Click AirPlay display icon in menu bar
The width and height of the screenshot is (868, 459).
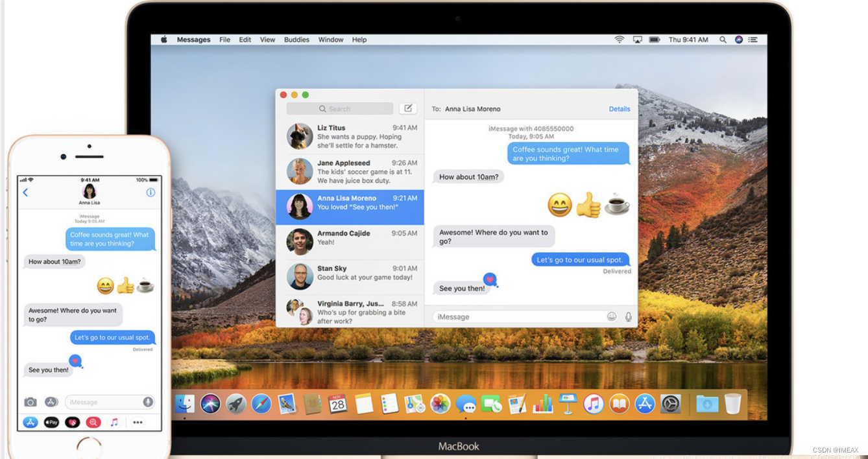coord(637,40)
